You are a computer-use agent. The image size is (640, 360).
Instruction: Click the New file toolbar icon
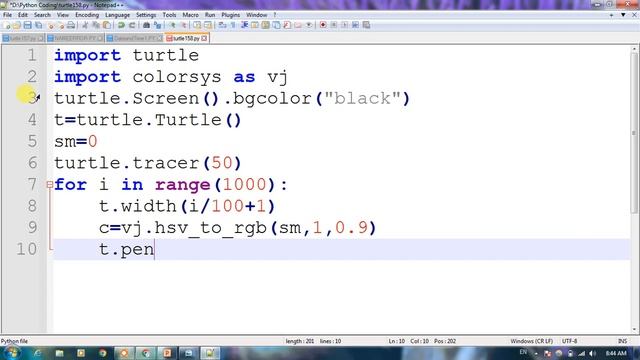[7, 25]
